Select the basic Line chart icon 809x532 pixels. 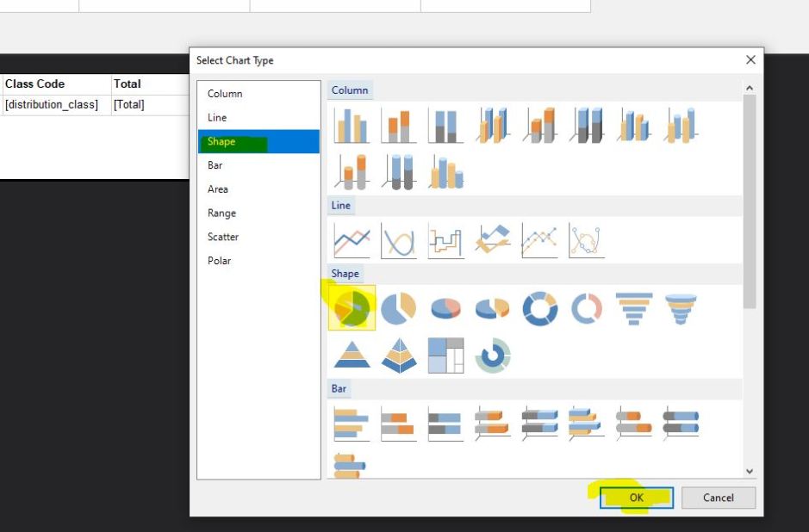point(352,240)
